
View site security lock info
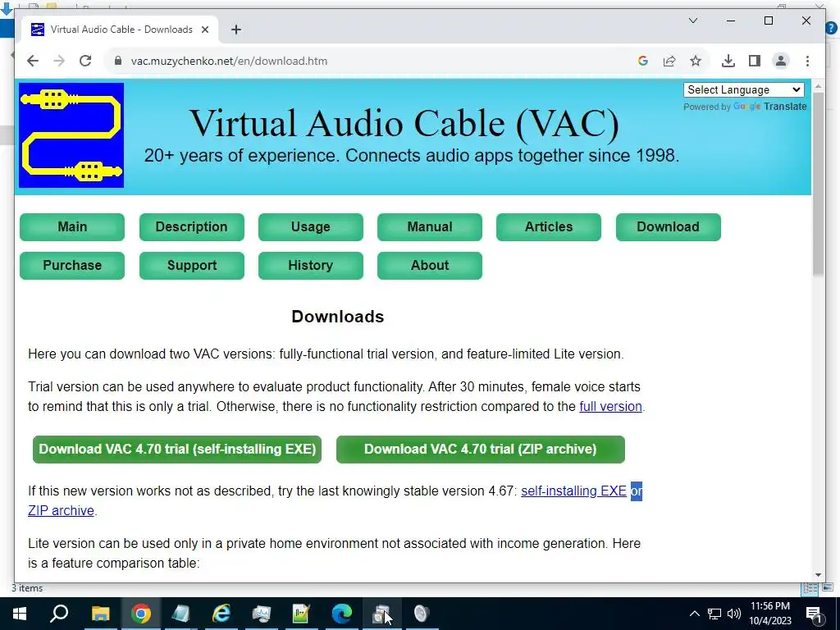[118, 61]
